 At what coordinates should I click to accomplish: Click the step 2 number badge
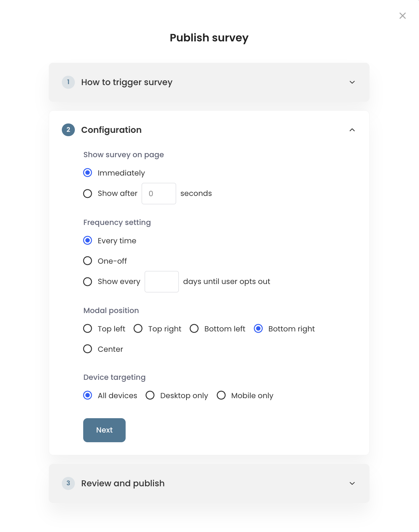point(68,130)
